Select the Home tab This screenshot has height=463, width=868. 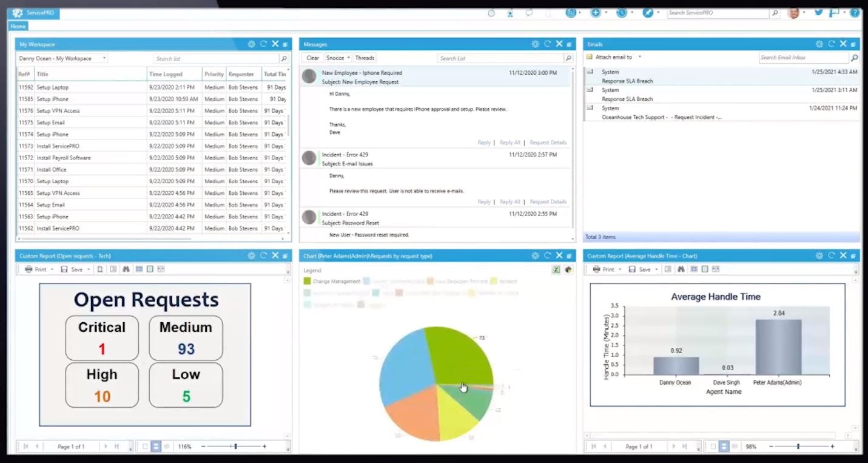tap(18, 26)
